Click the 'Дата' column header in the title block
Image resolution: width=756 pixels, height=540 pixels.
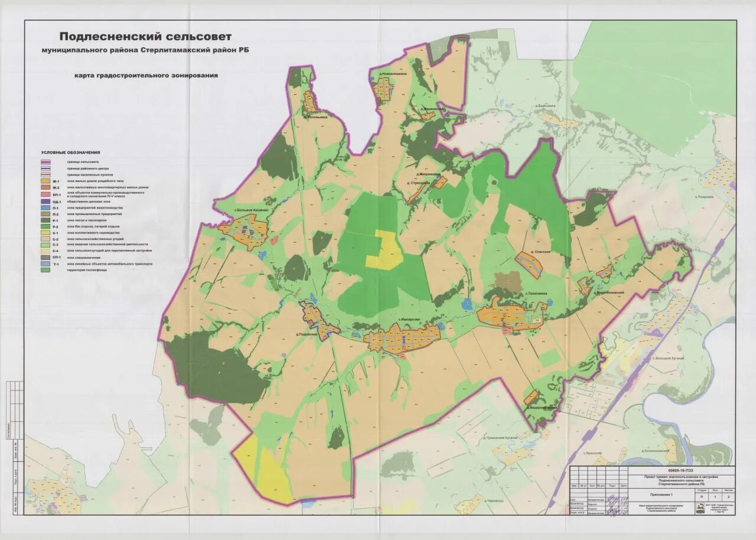(x=623, y=486)
